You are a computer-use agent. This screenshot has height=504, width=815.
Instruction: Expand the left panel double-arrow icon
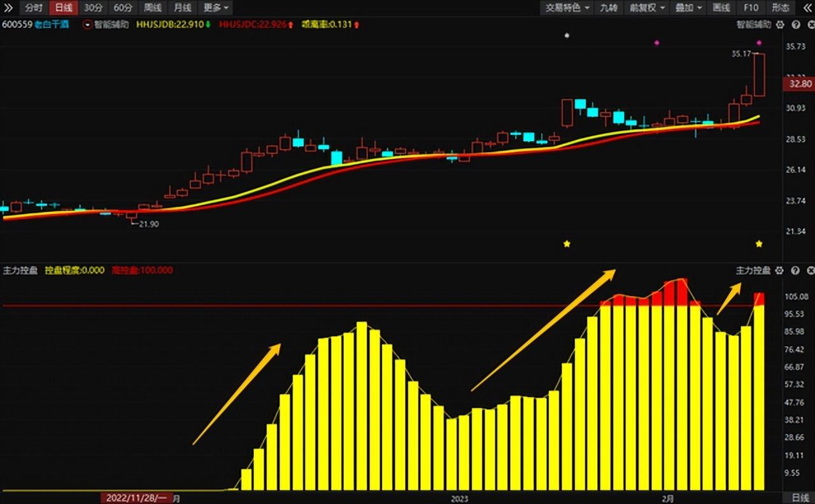pos(8,8)
